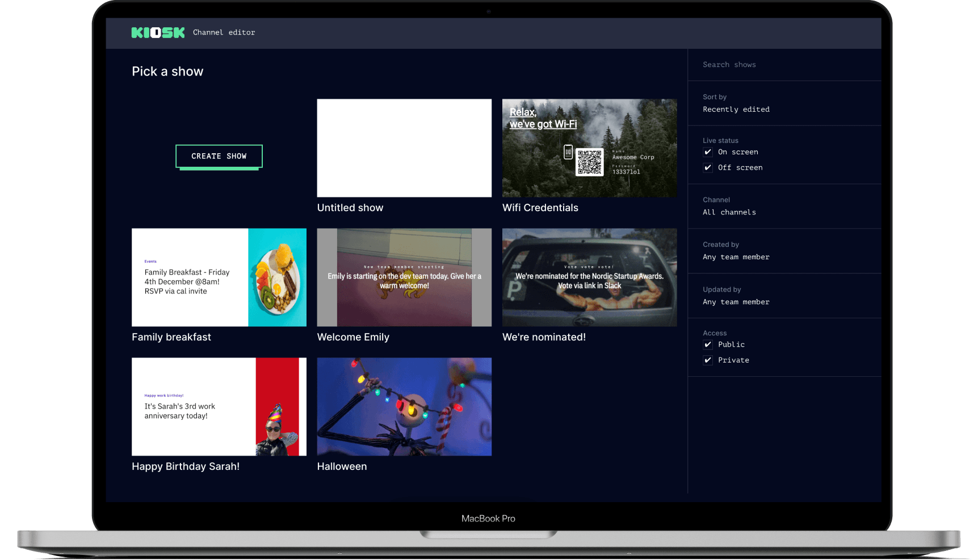Open the Family breakfast show thumbnail
Screen dimensions: 978x560
point(219,277)
